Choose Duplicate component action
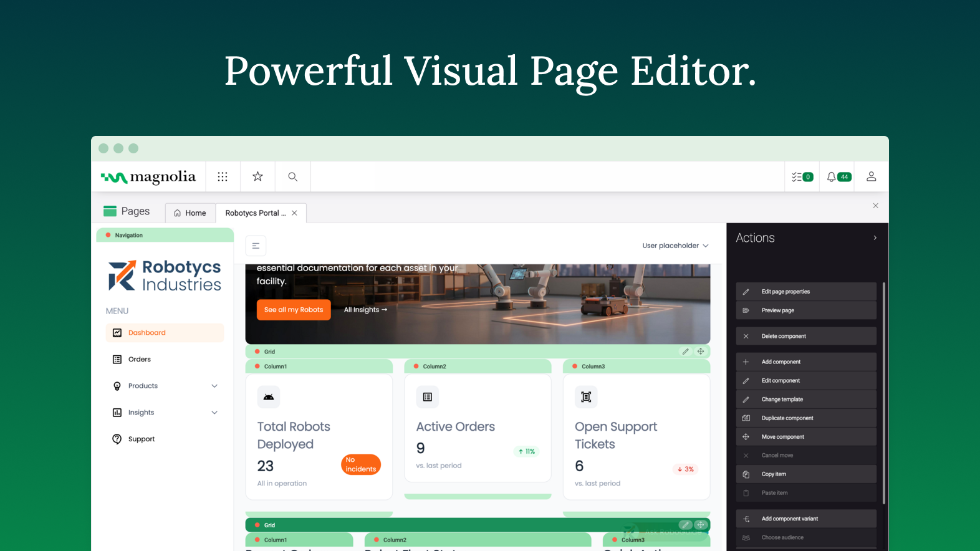980x551 pixels. 787,418
